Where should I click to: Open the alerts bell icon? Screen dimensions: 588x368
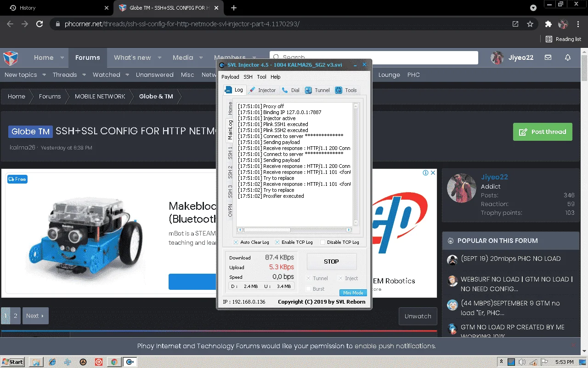(568, 57)
